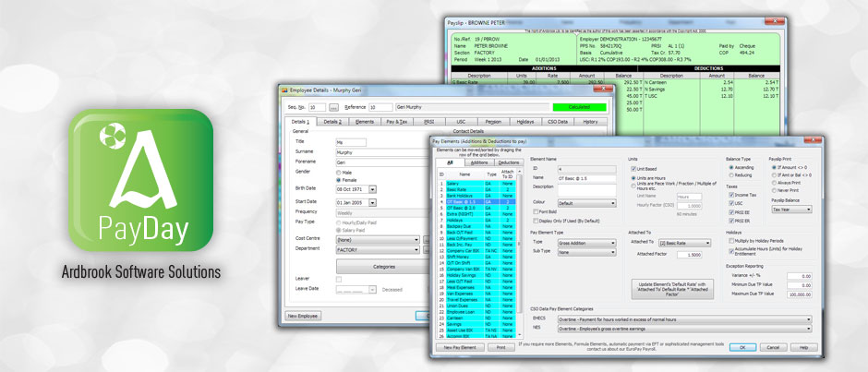Toggle the Leaver checkbox
This screenshot has width=868, height=372.
pyautogui.click(x=339, y=279)
